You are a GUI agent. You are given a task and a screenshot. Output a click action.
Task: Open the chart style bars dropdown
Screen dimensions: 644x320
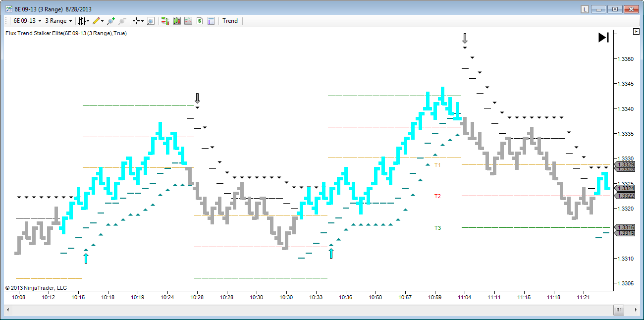[83, 21]
